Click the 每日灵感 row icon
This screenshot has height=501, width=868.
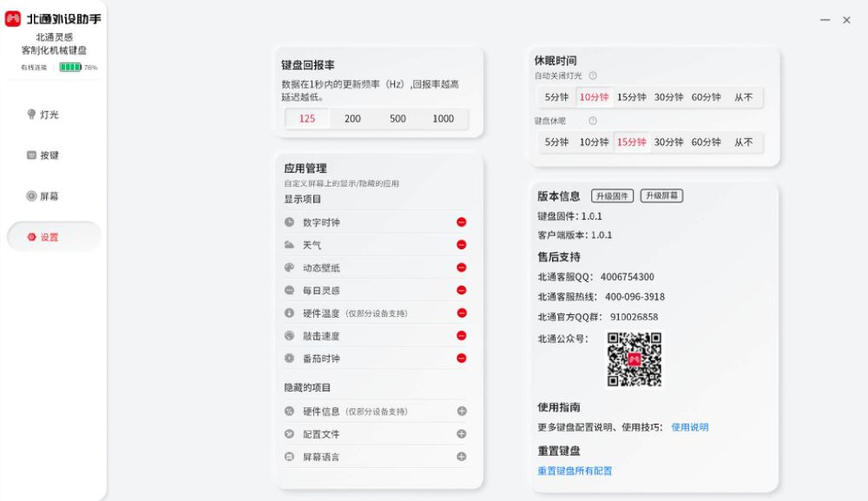(x=289, y=290)
